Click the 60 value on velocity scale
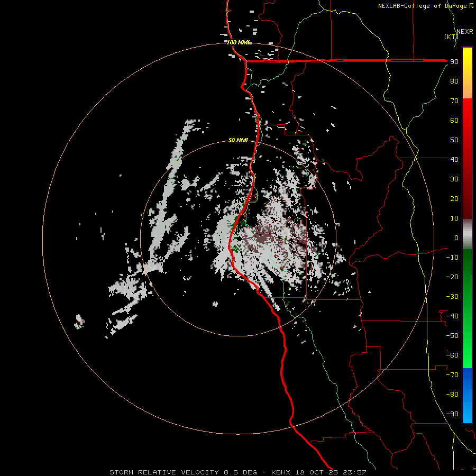Image resolution: width=476 pixels, height=476 pixels. pos(454,121)
